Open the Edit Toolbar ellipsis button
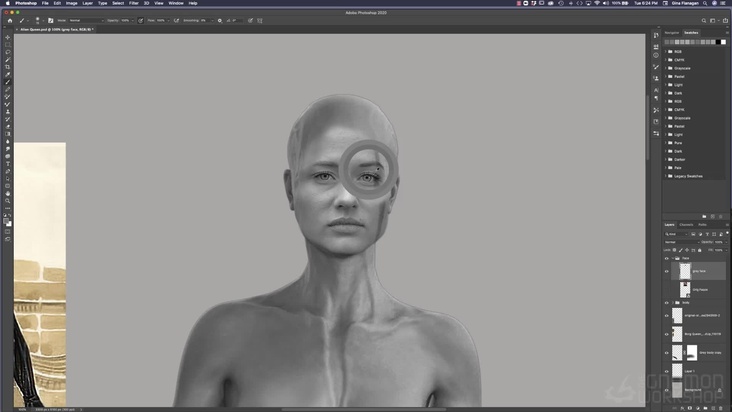The height and width of the screenshot is (412, 732). click(7, 208)
